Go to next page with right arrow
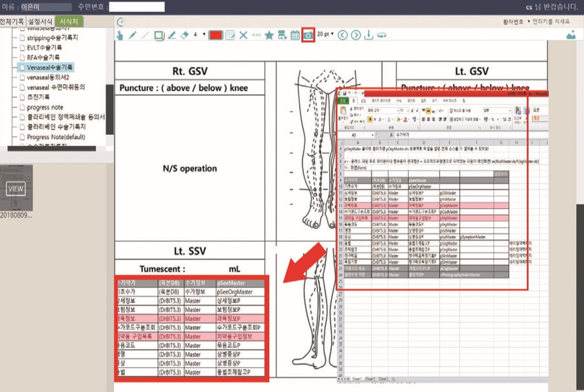This screenshot has width=584, height=392. [x=355, y=35]
